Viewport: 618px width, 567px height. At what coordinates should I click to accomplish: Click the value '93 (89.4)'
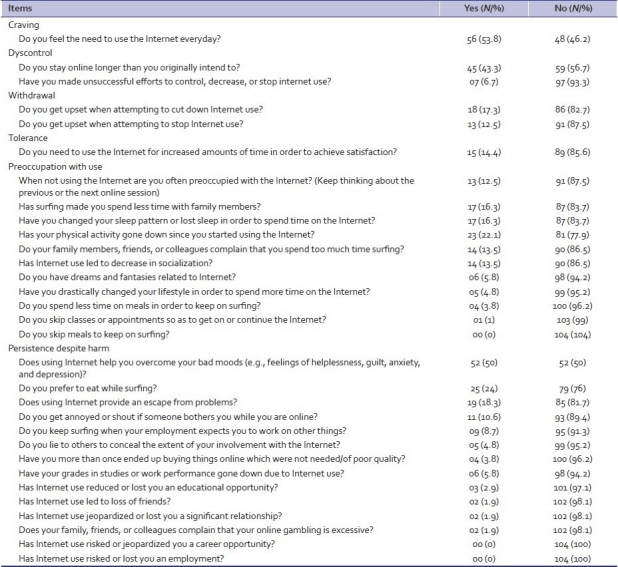click(x=572, y=417)
